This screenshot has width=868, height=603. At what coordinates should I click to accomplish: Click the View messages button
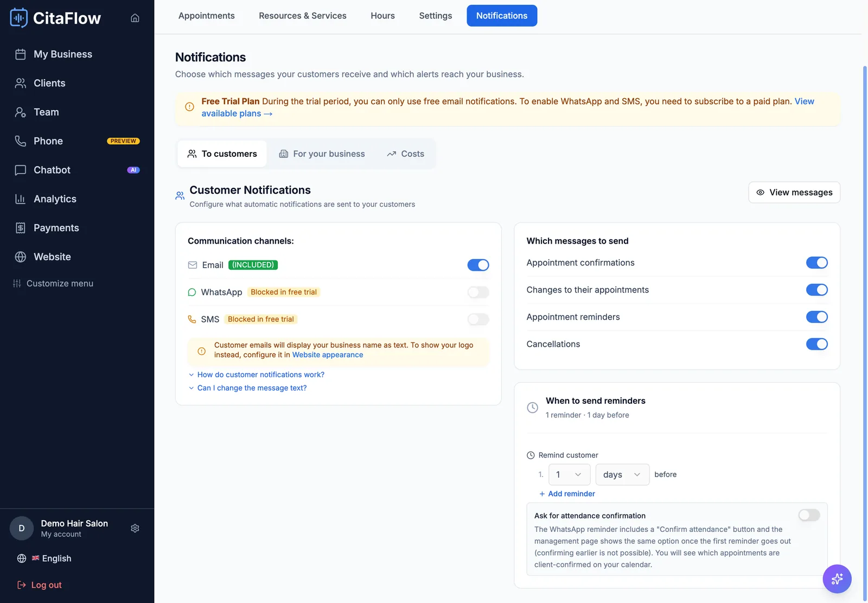[x=794, y=192]
